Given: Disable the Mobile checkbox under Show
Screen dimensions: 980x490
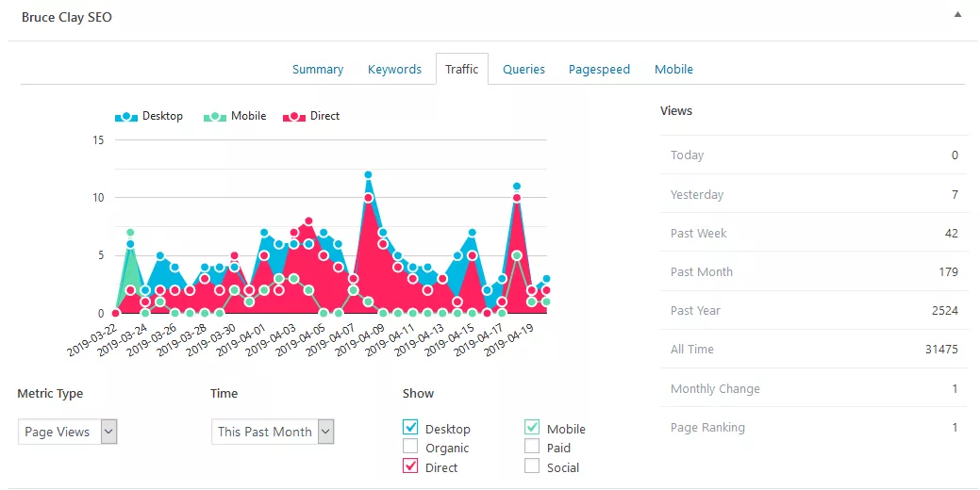Looking at the screenshot, I should pyautogui.click(x=532, y=429).
